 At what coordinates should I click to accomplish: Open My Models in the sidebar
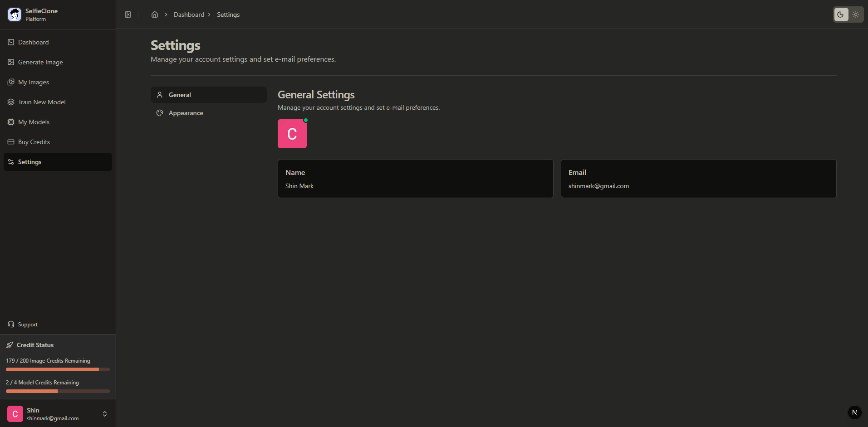click(58, 122)
